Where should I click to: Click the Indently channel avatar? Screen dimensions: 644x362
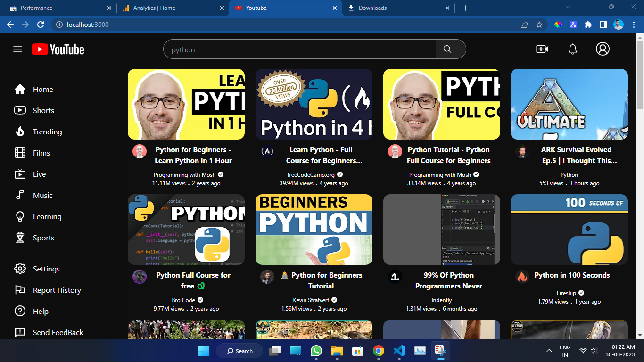(395, 277)
